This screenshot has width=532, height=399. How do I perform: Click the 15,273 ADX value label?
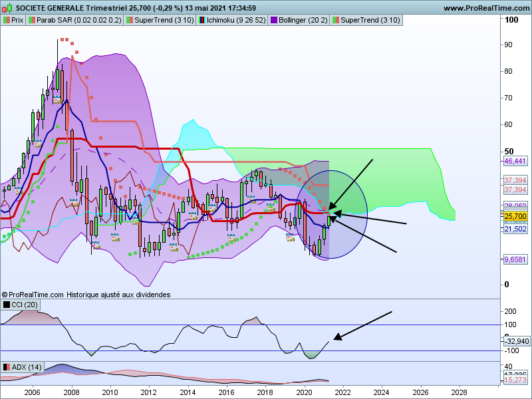click(x=515, y=380)
